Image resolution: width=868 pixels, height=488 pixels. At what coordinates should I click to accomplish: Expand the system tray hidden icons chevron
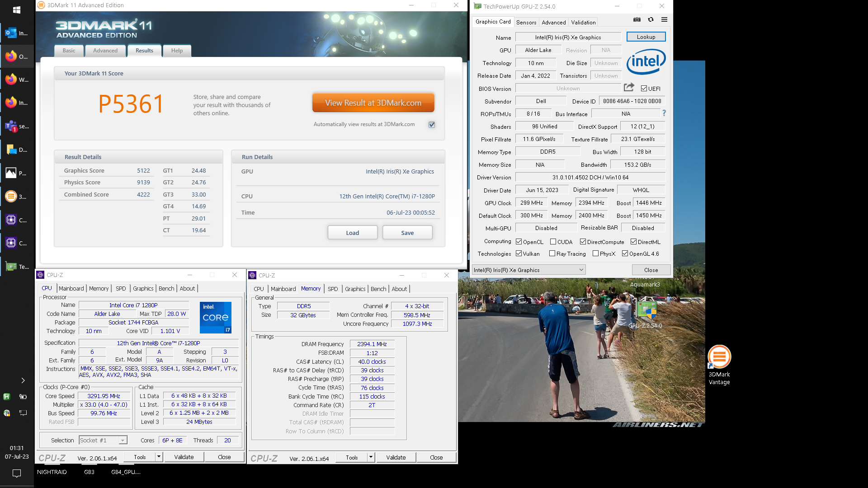tap(23, 380)
